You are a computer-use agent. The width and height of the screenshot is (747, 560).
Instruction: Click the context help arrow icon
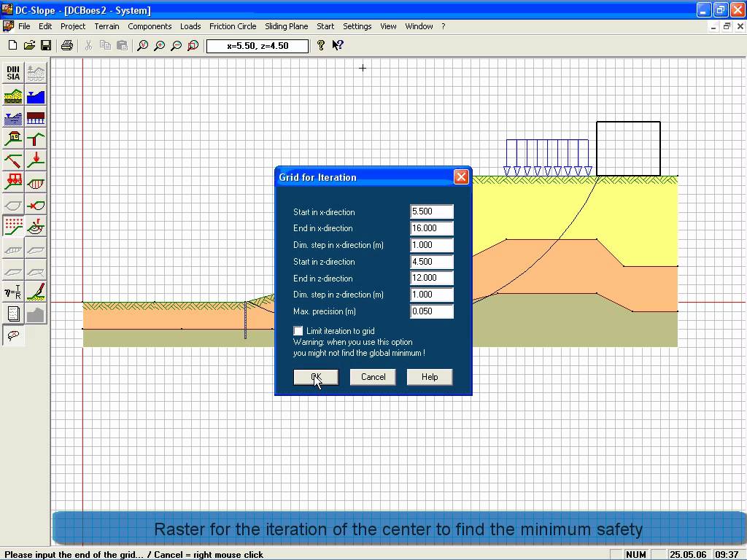[338, 45]
